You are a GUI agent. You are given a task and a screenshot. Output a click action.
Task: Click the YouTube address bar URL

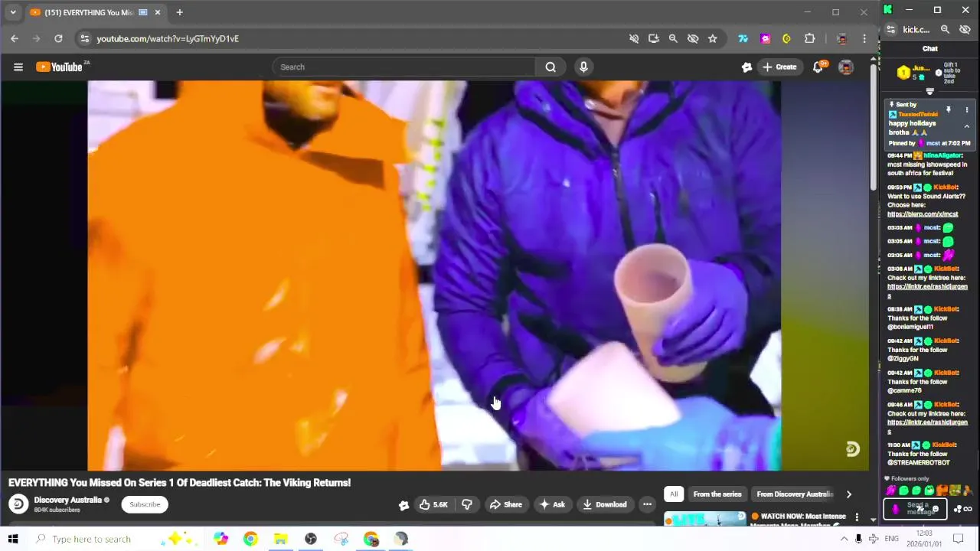coord(168,39)
